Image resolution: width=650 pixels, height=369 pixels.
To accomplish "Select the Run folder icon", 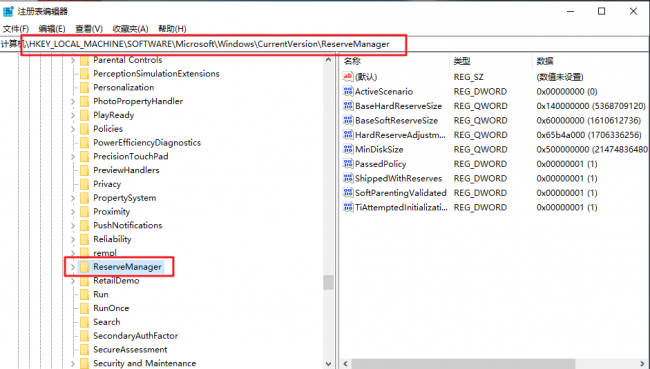I will [84, 294].
